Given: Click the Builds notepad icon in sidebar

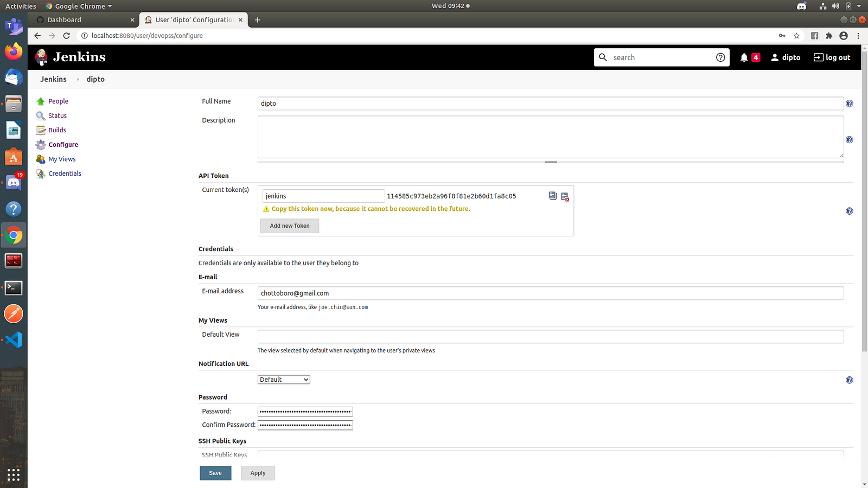Looking at the screenshot, I should (x=41, y=130).
